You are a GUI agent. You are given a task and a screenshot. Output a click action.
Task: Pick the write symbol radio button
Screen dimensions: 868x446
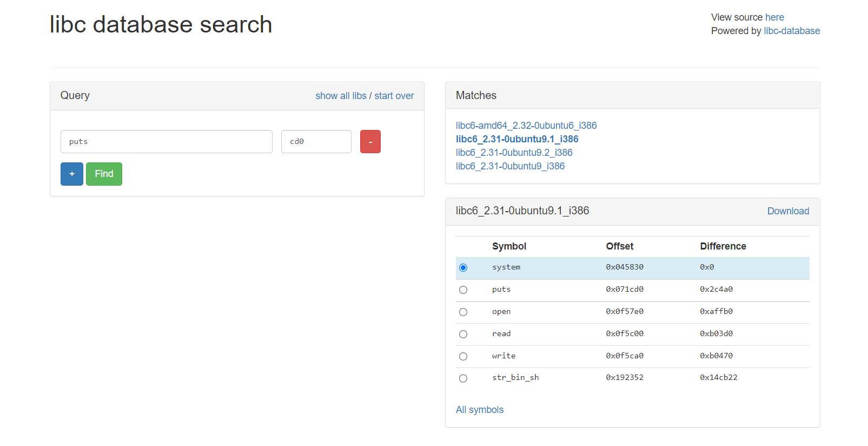tap(463, 356)
